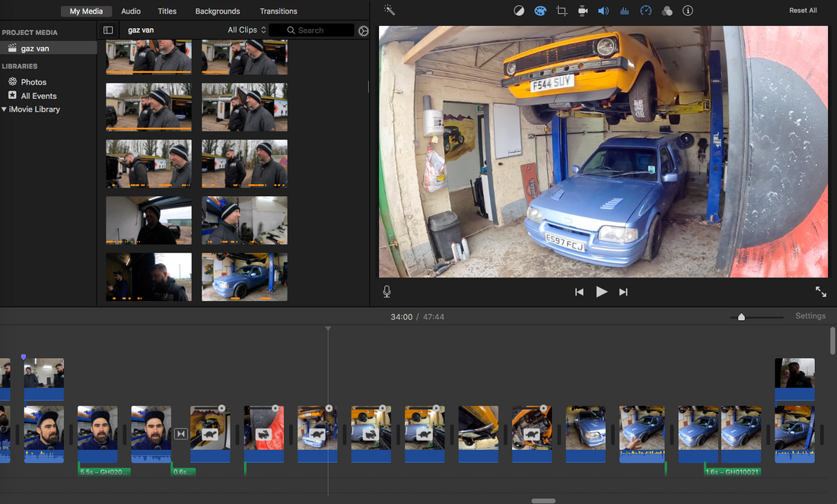Open noise reduction and equalizer tool

point(624,11)
